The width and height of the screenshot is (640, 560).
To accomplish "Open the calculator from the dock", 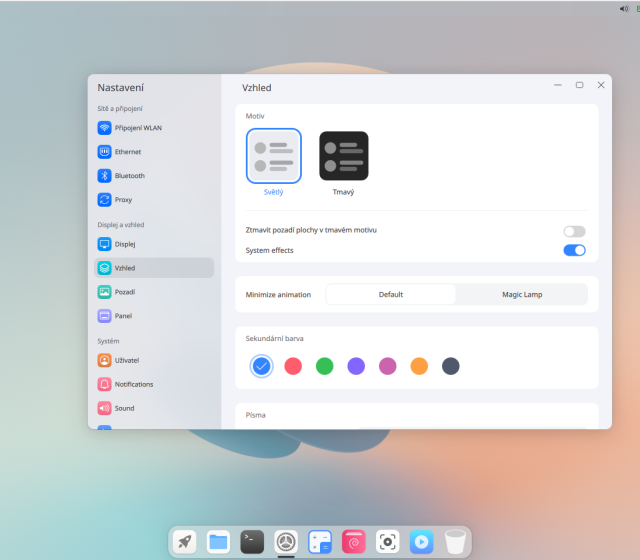I will click(320, 542).
